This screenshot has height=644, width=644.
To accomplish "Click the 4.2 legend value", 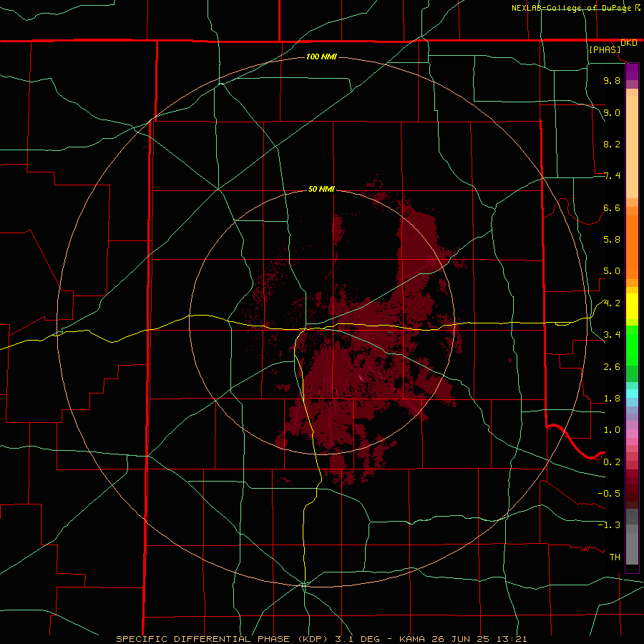I will click(612, 303).
